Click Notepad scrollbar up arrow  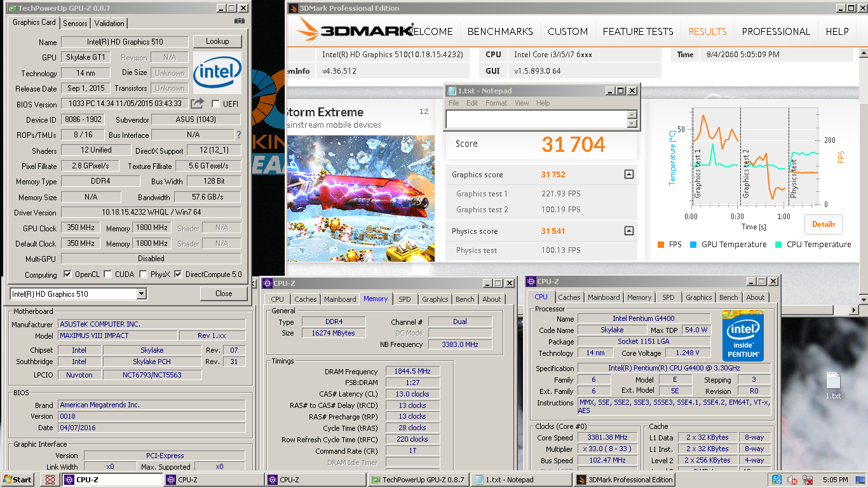pyautogui.click(x=632, y=114)
